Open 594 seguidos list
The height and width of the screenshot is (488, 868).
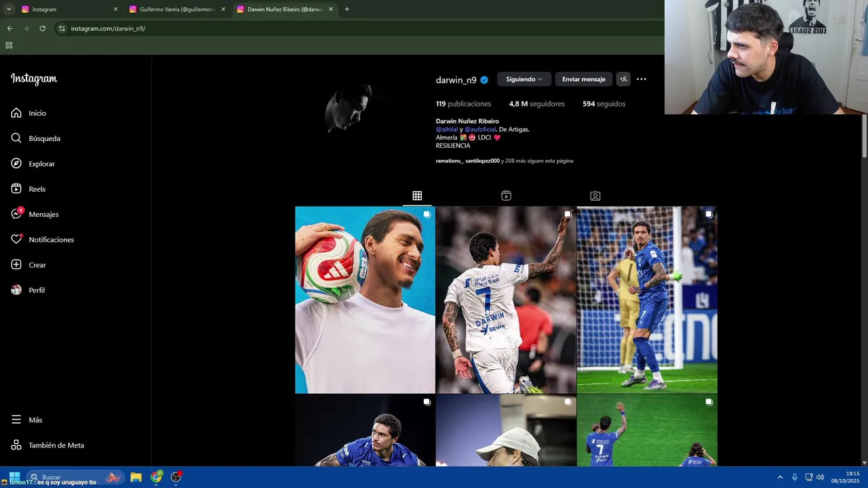[604, 104]
